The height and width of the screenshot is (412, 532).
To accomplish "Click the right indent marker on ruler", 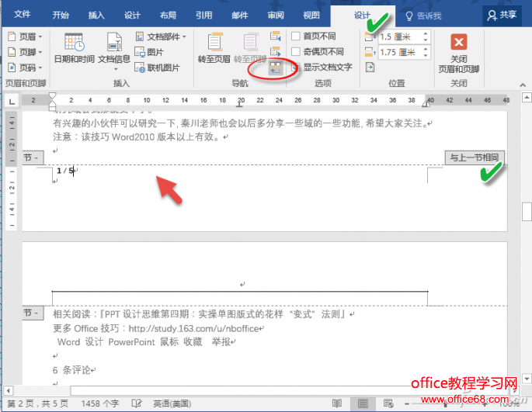I will (426, 104).
